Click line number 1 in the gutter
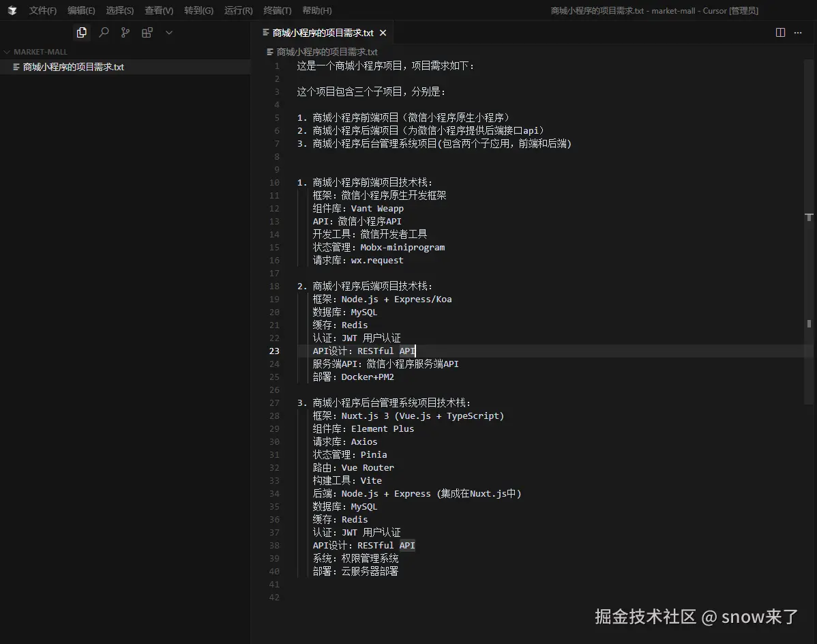This screenshot has width=817, height=644. tap(277, 66)
